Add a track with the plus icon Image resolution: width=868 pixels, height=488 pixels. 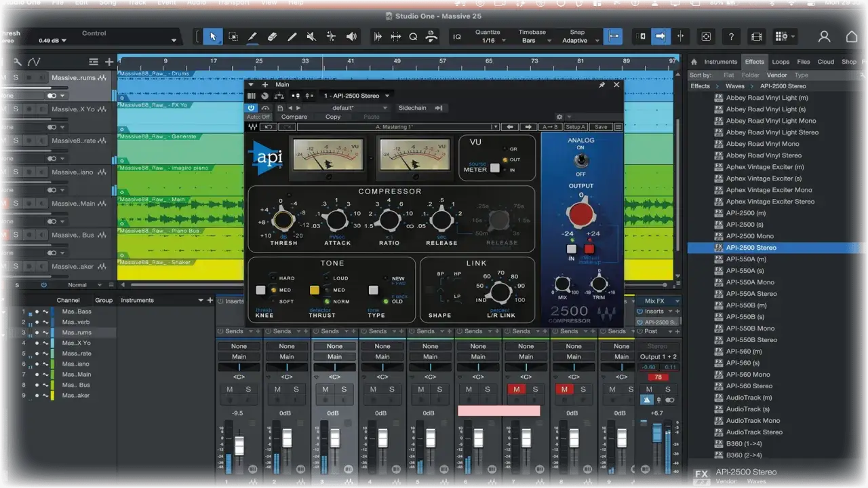[109, 62]
